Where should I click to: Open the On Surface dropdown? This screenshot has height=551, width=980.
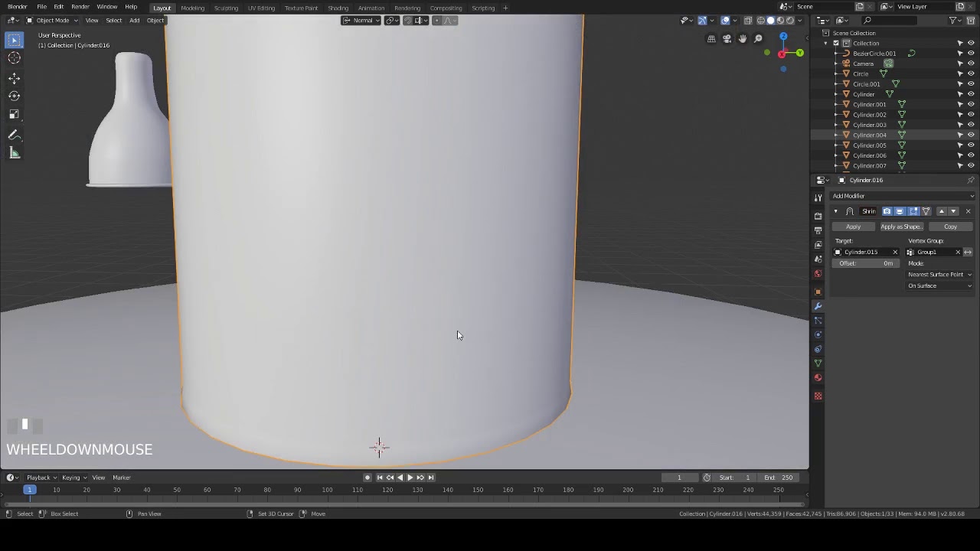pyautogui.click(x=939, y=285)
